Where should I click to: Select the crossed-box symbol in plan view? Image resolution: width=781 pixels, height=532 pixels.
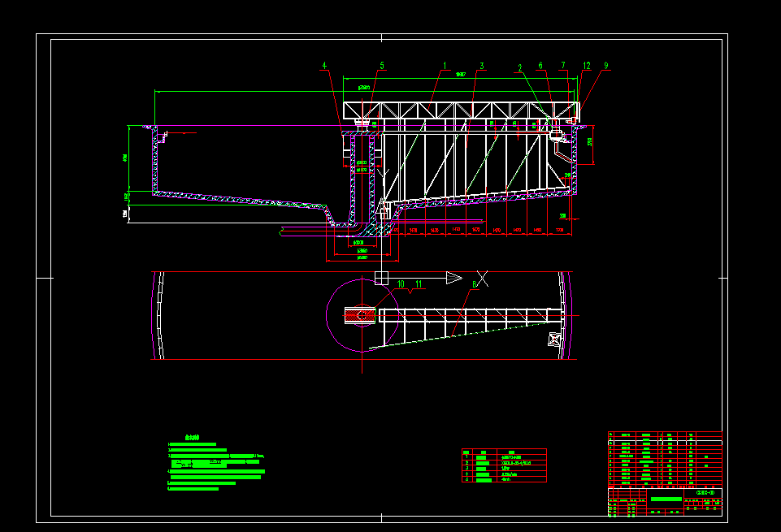coord(555,340)
